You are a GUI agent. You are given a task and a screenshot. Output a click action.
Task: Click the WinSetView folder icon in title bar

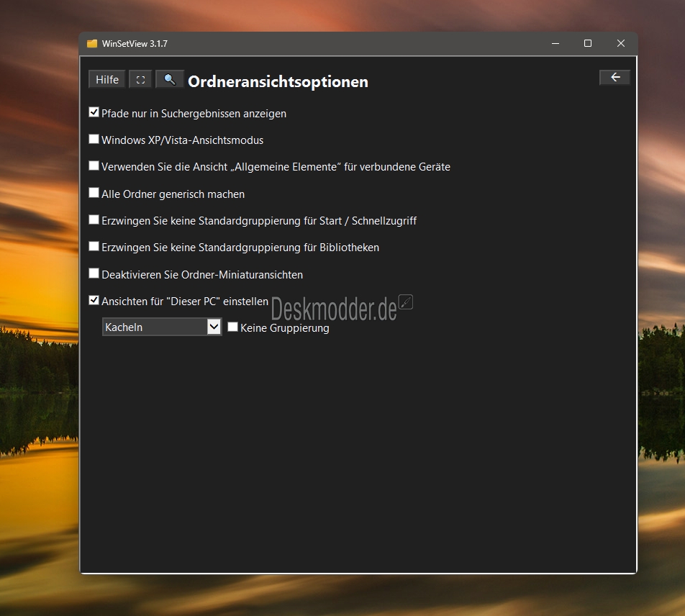[x=92, y=44]
